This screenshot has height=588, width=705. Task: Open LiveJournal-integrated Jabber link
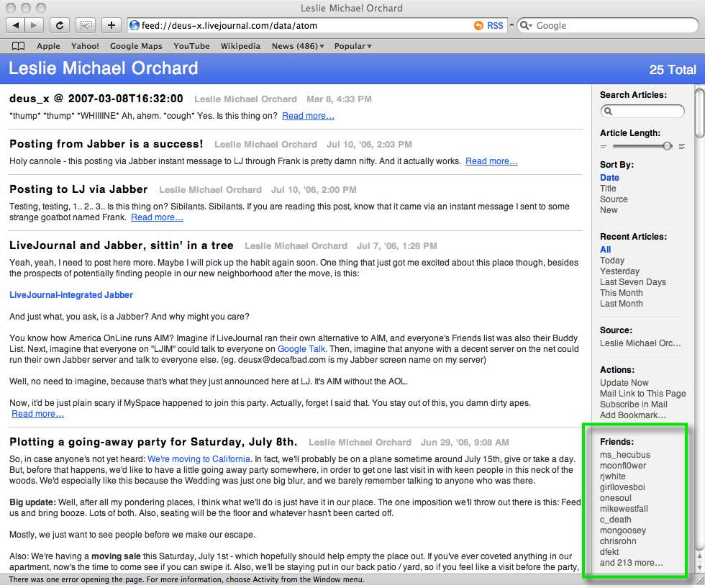pyautogui.click(x=71, y=295)
